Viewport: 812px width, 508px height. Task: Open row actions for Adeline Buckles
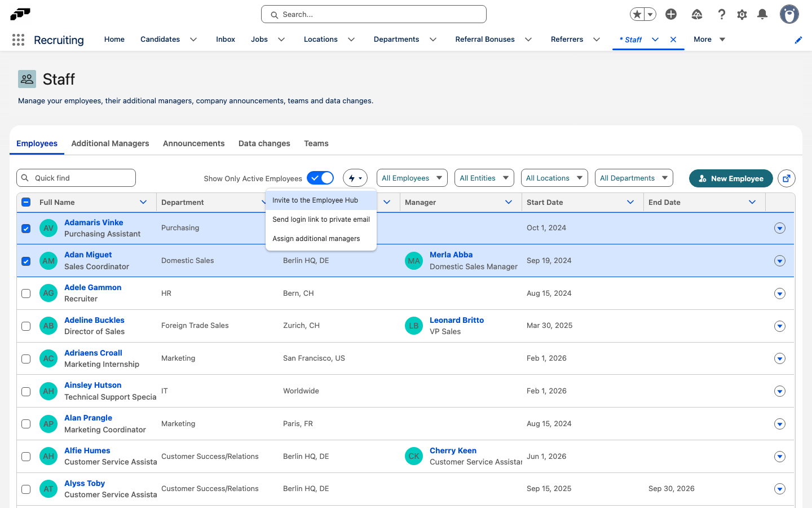[780, 326]
